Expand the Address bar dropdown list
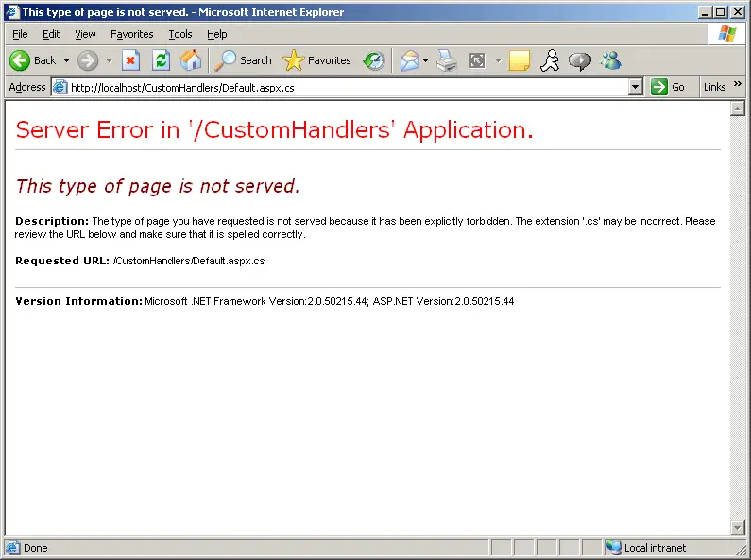The height and width of the screenshot is (560, 751). pos(635,87)
